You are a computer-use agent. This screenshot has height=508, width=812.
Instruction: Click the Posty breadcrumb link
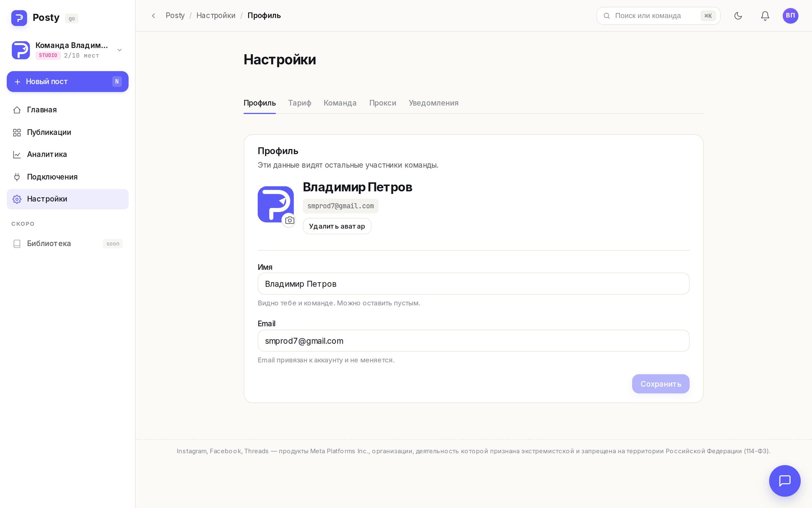(175, 16)
